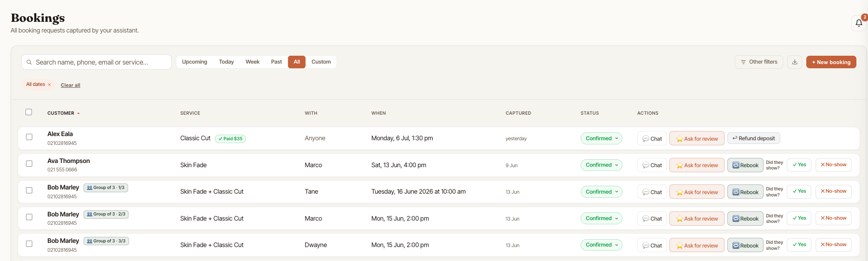Mark Ava Thompson as No-show
This screenshot has width=868, height=261.
pyautogui.click(x=834, y=165)
